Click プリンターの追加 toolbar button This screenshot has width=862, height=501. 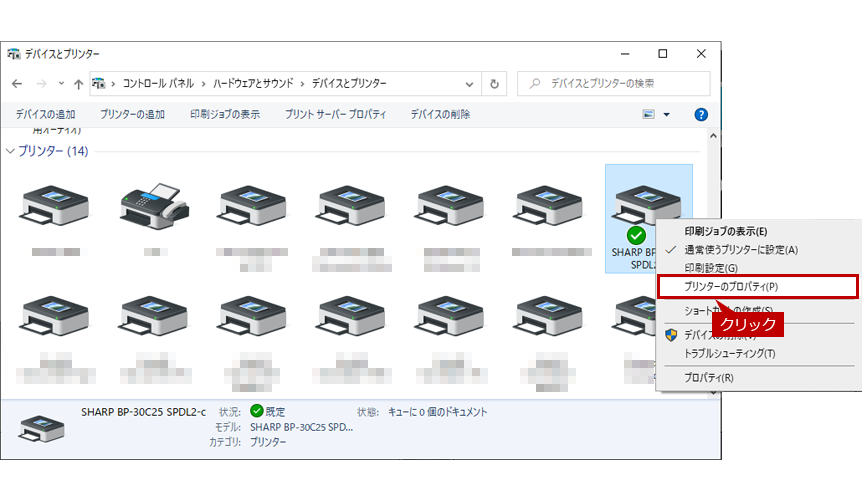coord(132,114)
